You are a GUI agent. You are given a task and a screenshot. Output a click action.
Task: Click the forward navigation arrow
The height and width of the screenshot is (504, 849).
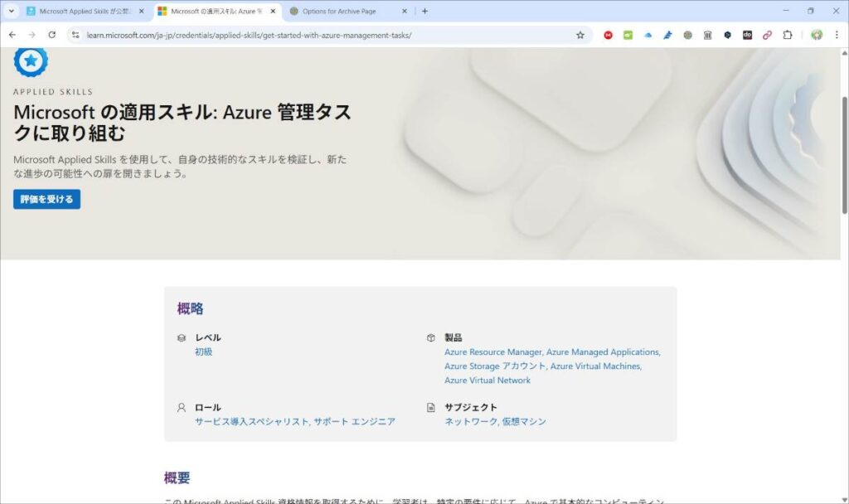[32, 35]
